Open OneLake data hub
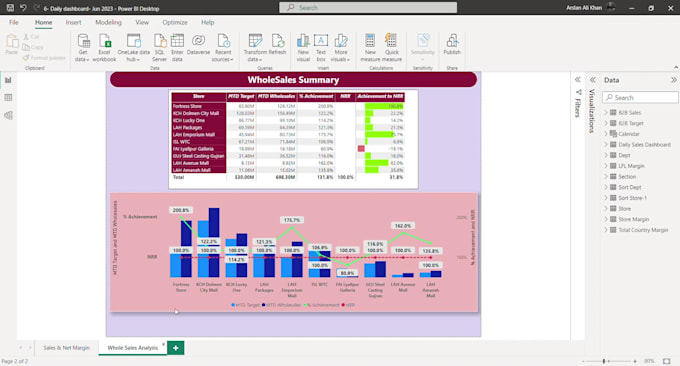680x366 pixels. pyautogui.click(x=134, y=48)
